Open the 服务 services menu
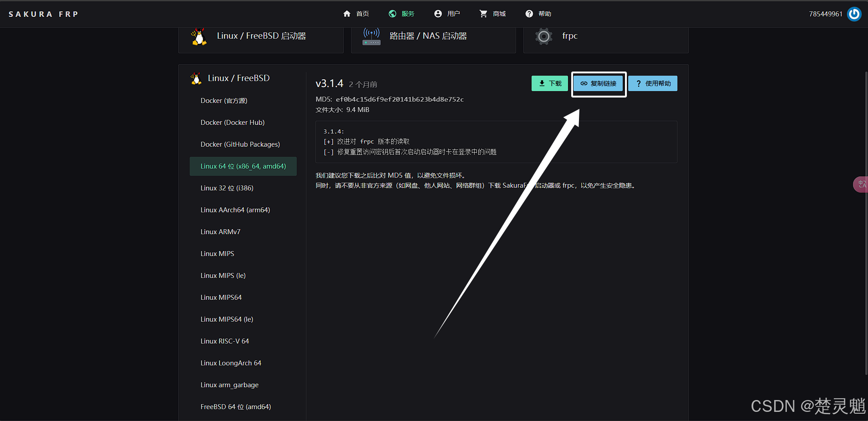Viewport: 868px width, 421px height. coord(402,14)
